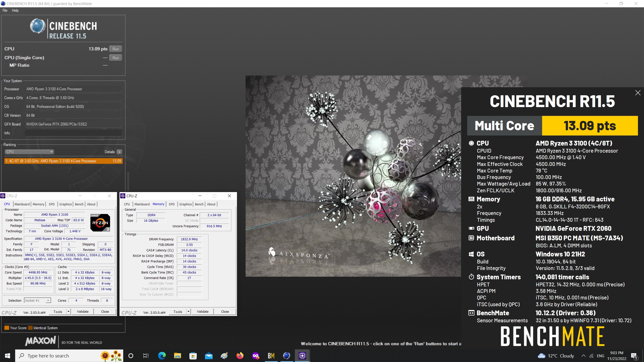The image size is (644, 362).
Task: Click the MAXON logo at bottom
Action: pos(40,341)
